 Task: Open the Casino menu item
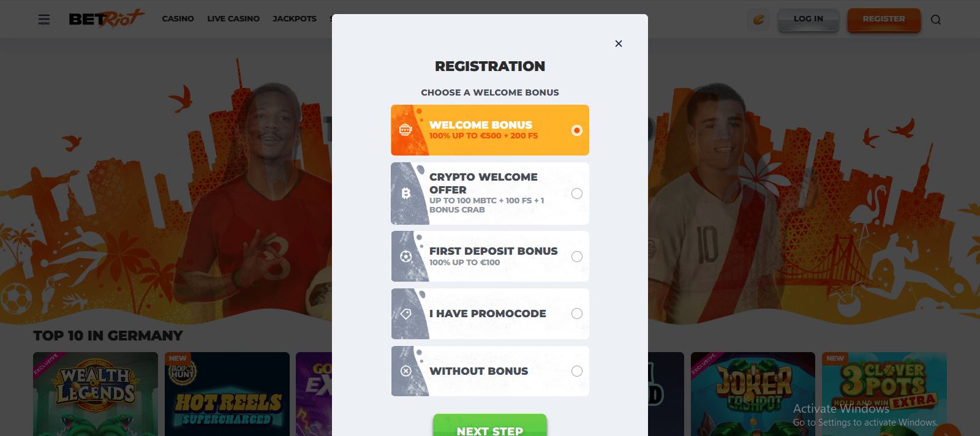178,19
